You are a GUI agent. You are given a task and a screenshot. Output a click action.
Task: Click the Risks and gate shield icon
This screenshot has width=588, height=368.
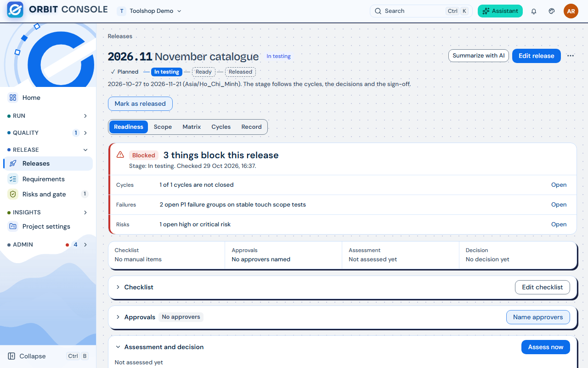pos(13,194)
